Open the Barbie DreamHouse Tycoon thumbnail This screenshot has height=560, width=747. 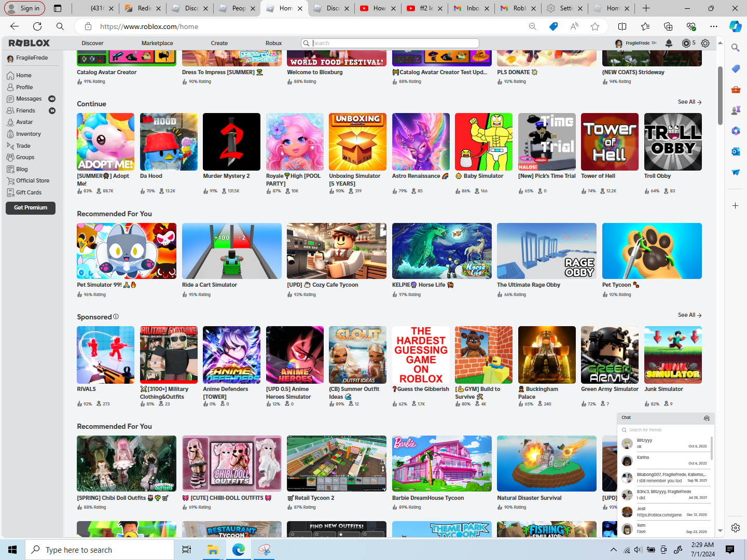(x=442, y=464)
